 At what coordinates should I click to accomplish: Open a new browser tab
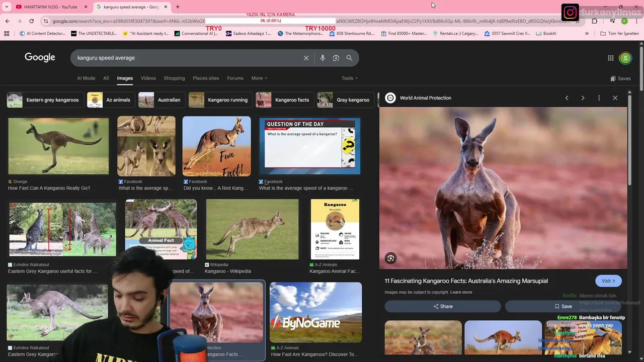[x=178, y=7]
